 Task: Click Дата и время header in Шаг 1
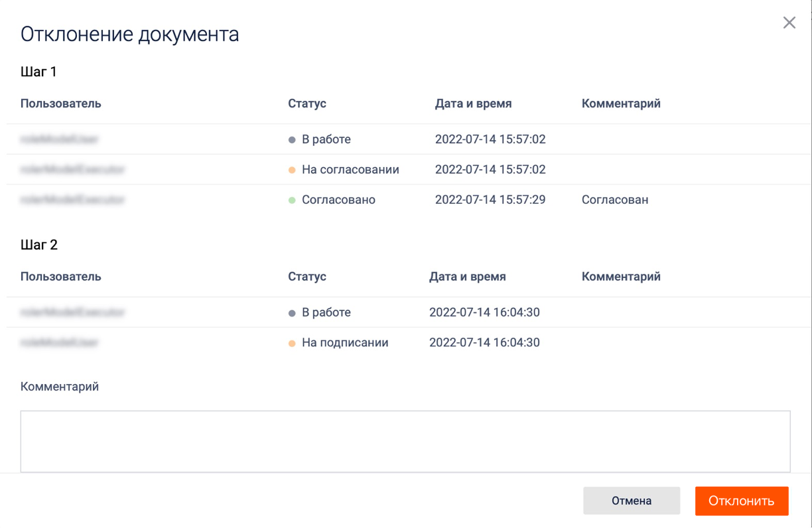point(473,103)
